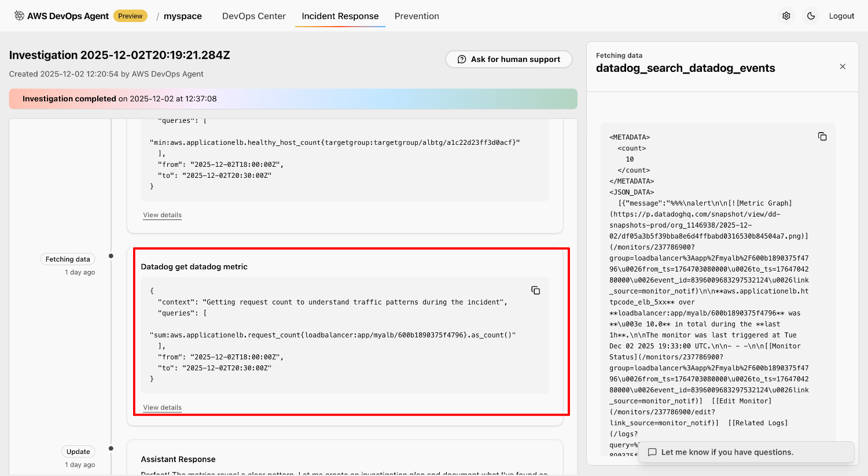868x476 pixels.
Task: Copy the request count query code block
Action: [536, 290]
